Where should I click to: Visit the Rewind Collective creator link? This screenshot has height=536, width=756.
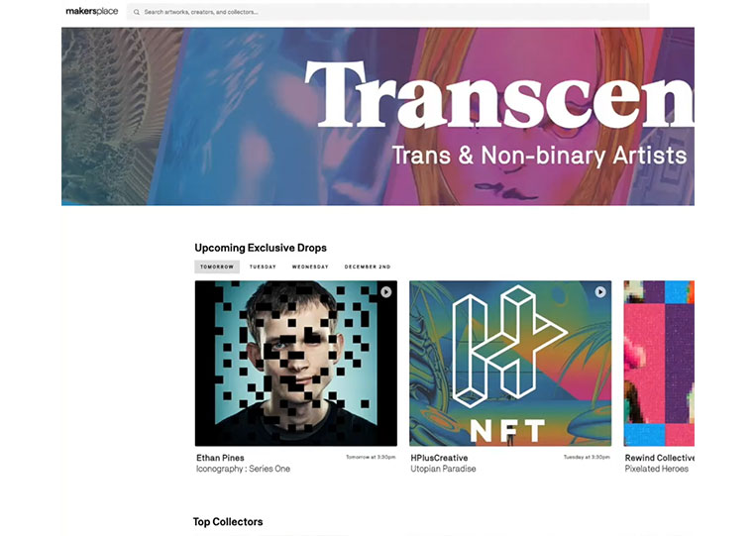tap(660, 458)
